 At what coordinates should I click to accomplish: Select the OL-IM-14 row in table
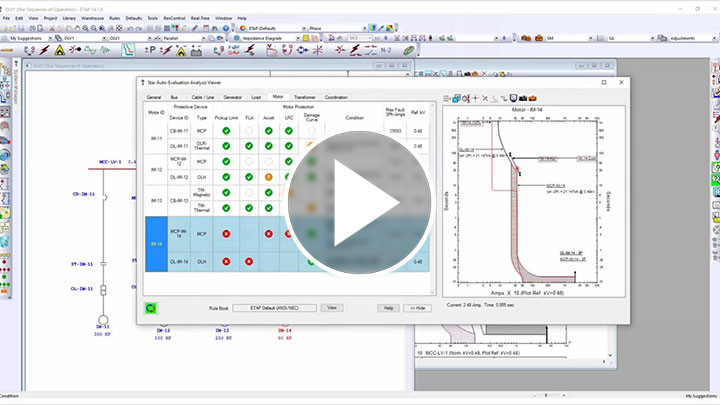(x=287, y=262)
